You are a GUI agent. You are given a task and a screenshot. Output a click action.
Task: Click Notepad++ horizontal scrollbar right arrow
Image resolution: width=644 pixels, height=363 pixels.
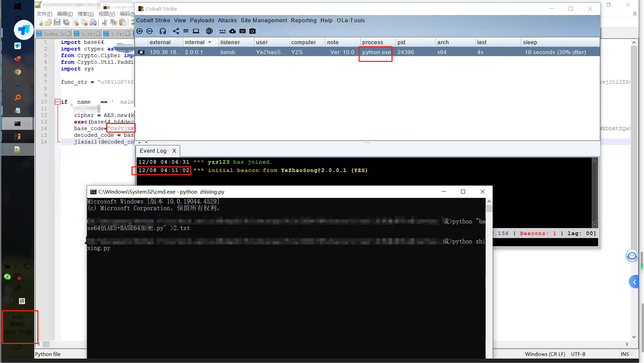tap(627, 344)
